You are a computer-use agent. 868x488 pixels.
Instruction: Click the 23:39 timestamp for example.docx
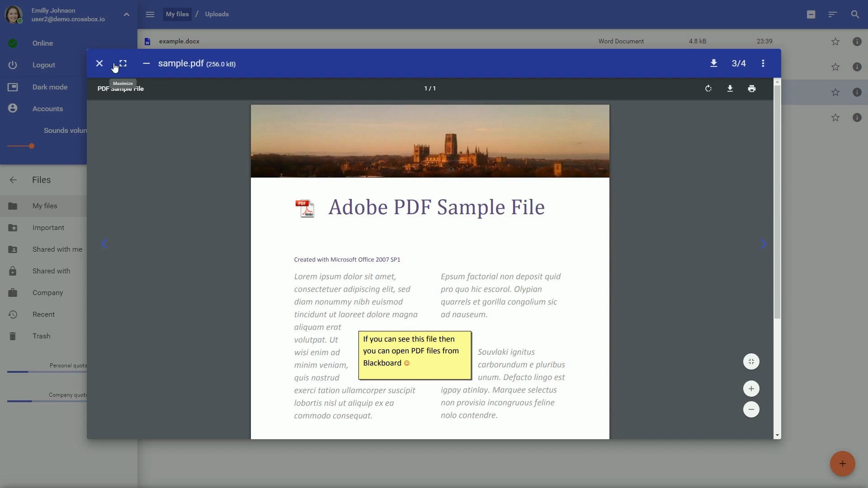click(764, 42)
